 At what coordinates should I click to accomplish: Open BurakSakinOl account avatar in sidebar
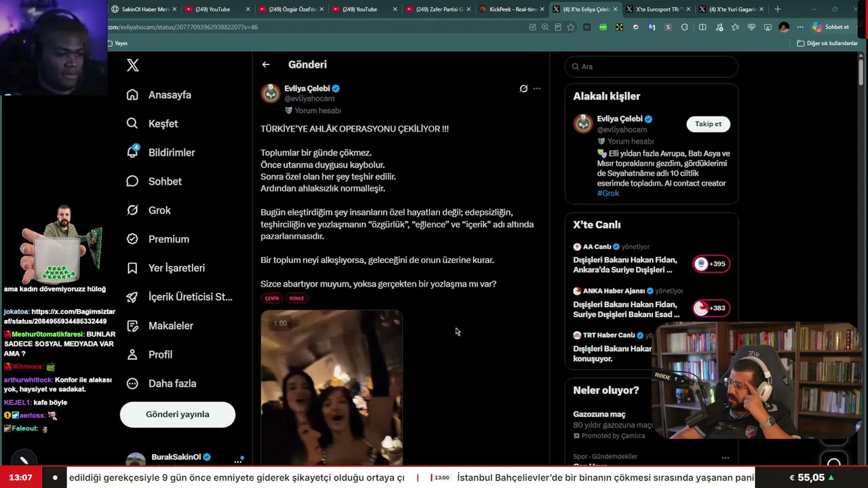point(136,459)
